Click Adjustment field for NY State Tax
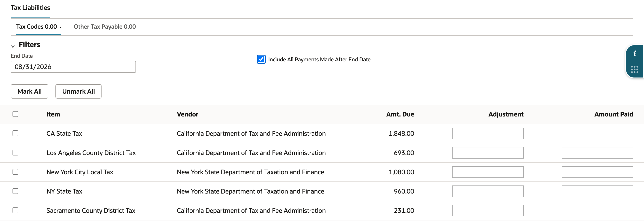 (488, 192)
